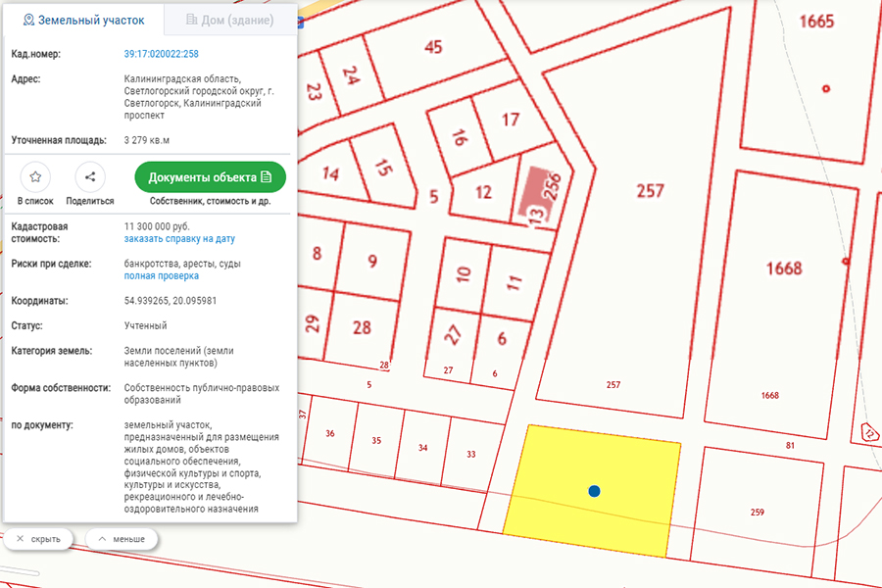
Task: Click the star icon to add to list
Action: pyautogui.click(x=35, y=177)
